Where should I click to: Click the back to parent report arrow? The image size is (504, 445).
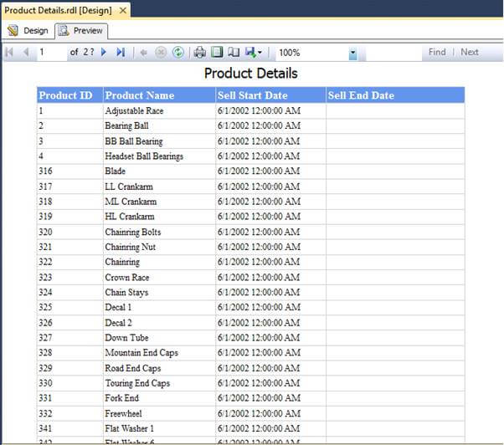coord(143,53)
